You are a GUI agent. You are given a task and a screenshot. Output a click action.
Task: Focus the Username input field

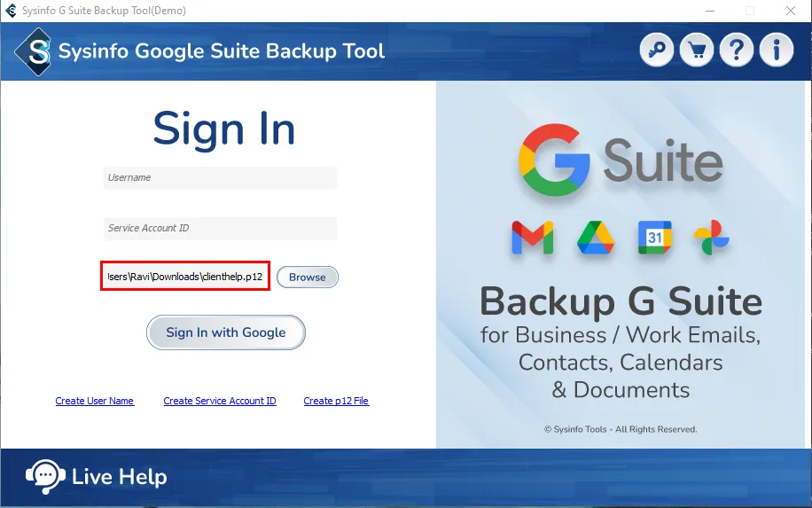coord(220,177)
